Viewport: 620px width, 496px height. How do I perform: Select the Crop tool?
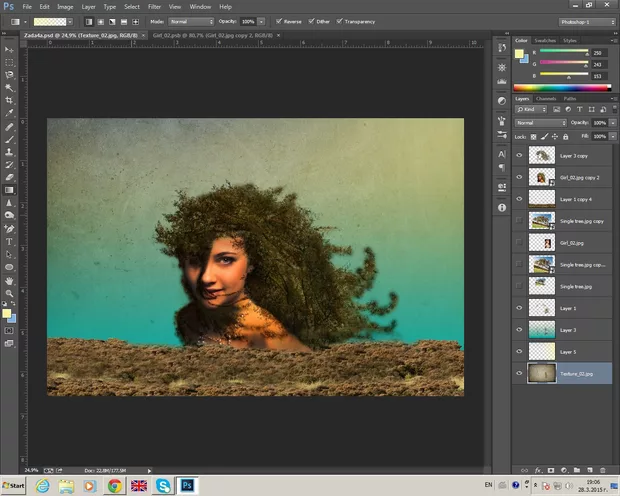(10, 101)
